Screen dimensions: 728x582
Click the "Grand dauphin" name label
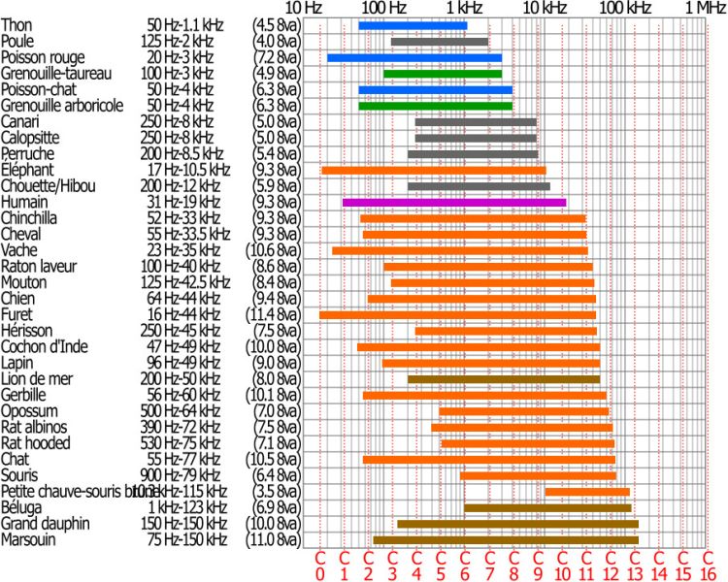[x=46, y=524]
